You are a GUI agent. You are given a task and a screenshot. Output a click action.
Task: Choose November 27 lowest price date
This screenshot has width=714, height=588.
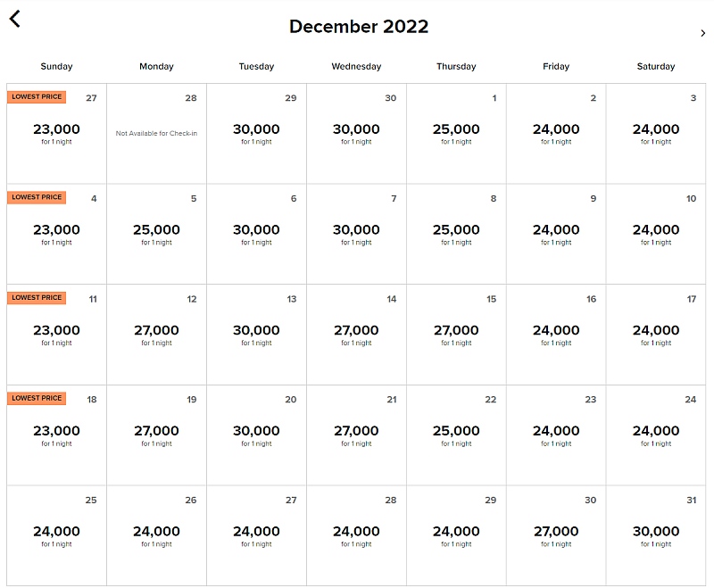click(56, 133)
